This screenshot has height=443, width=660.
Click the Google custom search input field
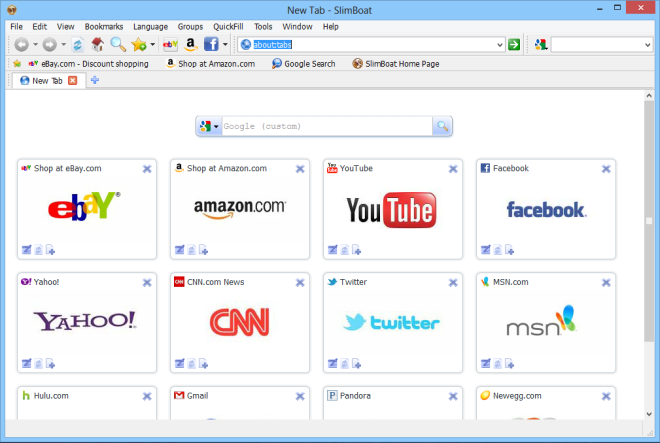325,127
